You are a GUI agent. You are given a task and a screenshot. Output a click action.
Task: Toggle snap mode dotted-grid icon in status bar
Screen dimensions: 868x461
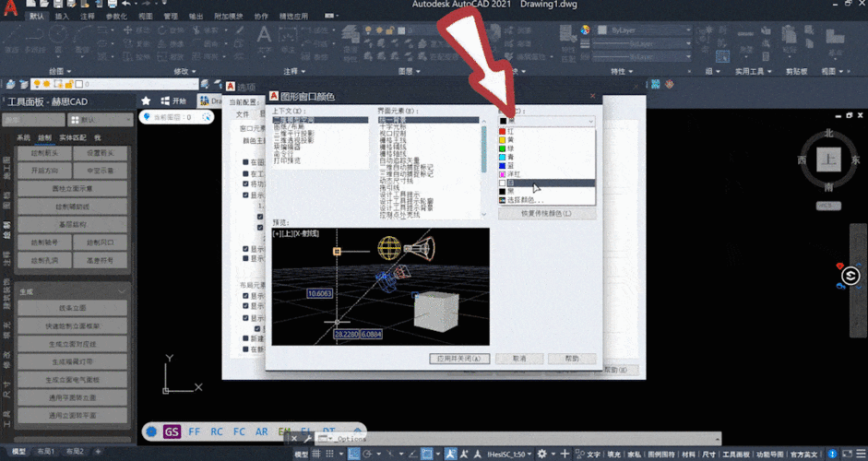coord(330,455)
